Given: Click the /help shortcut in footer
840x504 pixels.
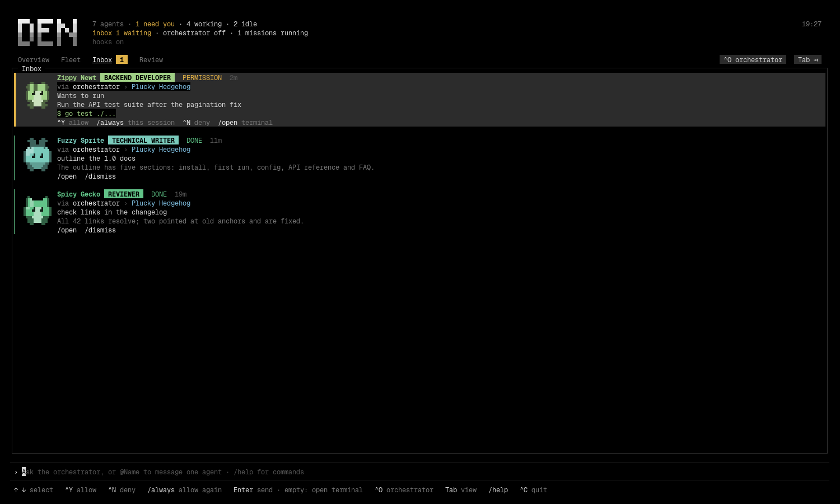Looking at the screenshot, I should pyautogui.click(x=498, y=490).
